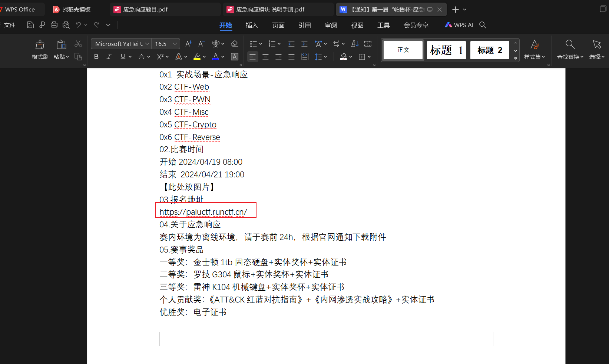Click the Undo arrow icon
609x364 pixels.
click(78, 25)
